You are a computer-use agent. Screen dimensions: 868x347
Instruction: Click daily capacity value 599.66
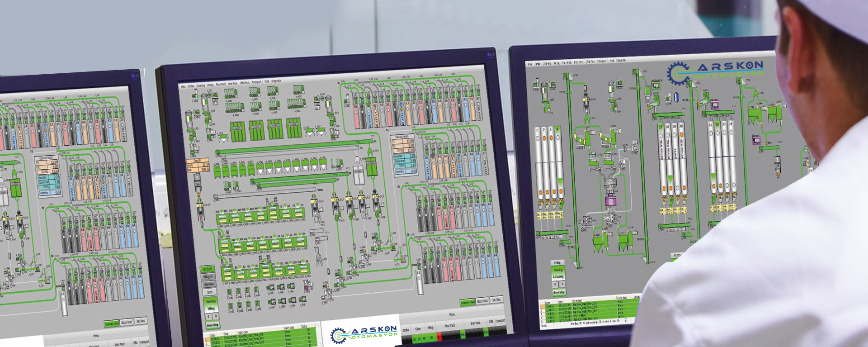click(x=206, y=169)
